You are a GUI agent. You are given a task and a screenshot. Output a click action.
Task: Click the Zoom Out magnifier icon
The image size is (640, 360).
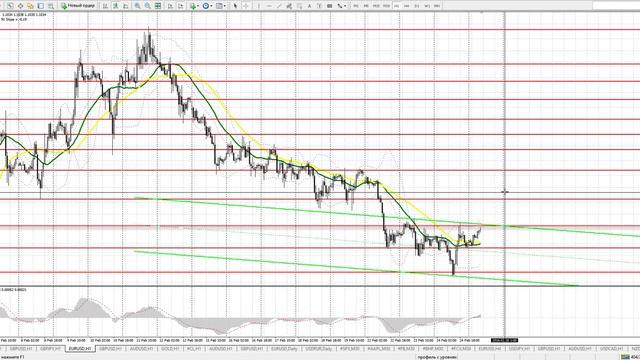click(x=147, y=6)
